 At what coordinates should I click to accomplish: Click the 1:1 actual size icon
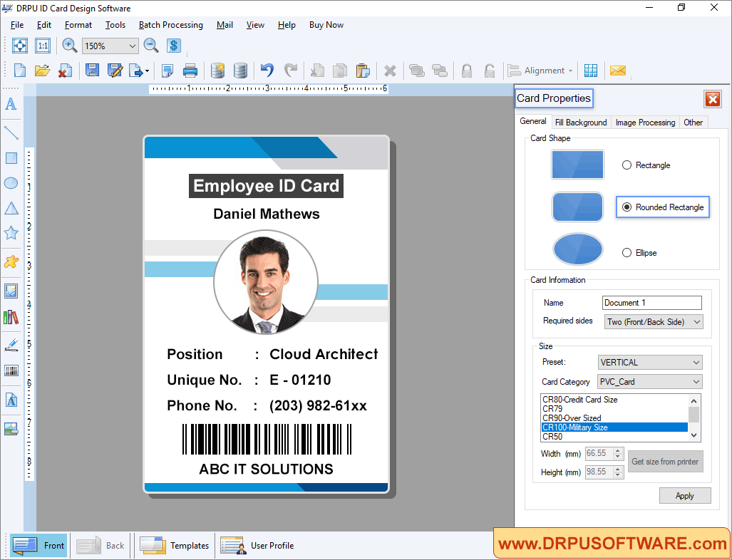pyautogui.click(x=43, y=46)
